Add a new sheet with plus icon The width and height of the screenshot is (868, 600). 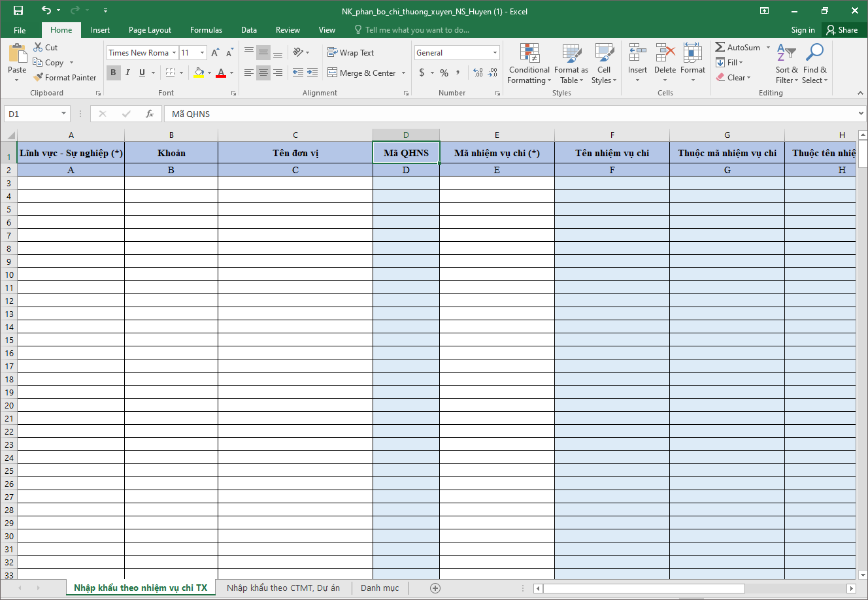[x=435, y=588]
